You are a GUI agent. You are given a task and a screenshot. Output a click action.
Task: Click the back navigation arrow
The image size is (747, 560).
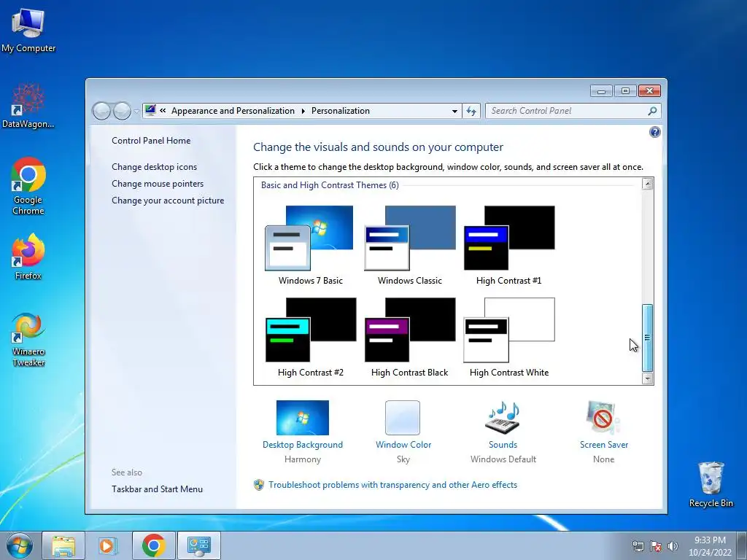pyautogui.click(x=101, y=111)
